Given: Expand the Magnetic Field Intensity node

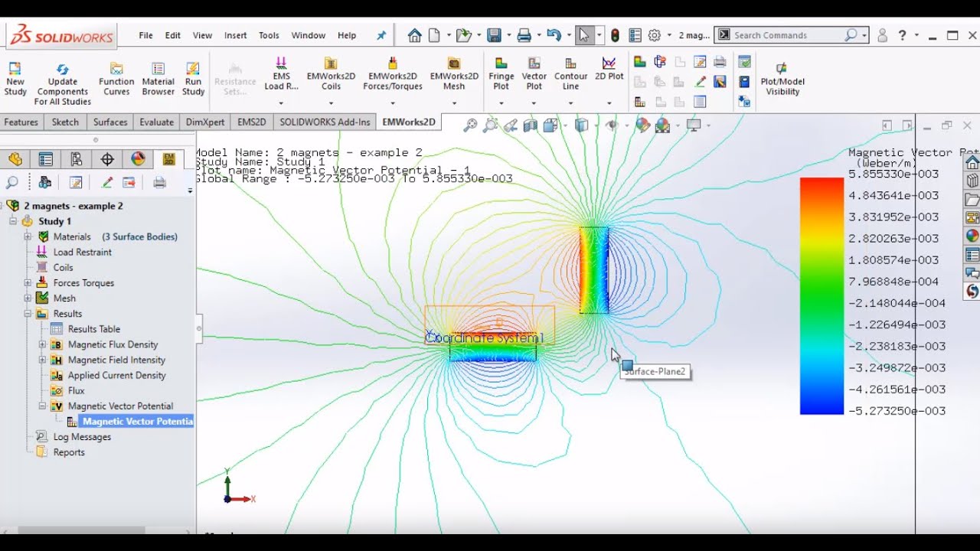Looking at the screenshot, I should coord(43,360).
